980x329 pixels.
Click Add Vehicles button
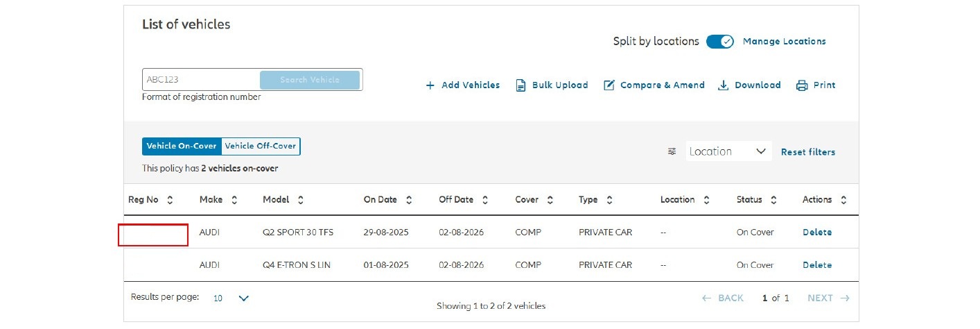[x=462, y=85]
